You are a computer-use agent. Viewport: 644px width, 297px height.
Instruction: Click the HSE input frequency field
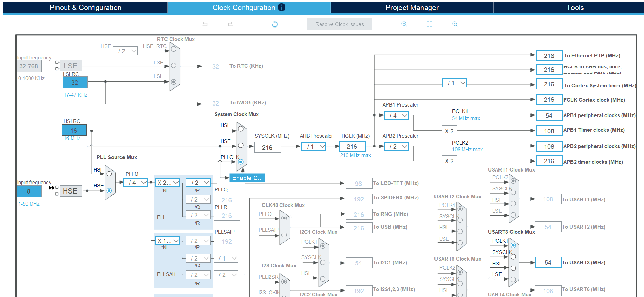tap(29, 191)
